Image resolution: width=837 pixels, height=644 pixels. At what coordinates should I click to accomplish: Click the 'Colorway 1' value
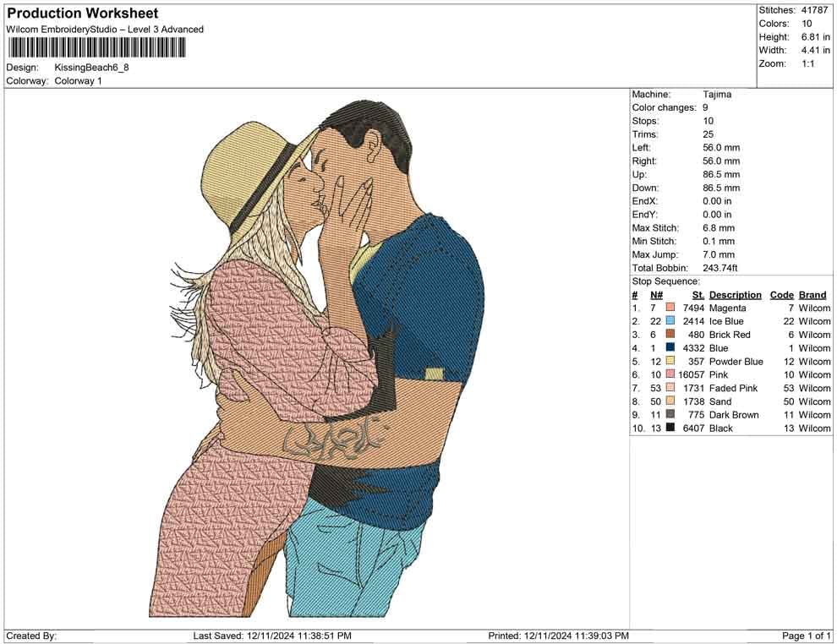coord(78,81)
